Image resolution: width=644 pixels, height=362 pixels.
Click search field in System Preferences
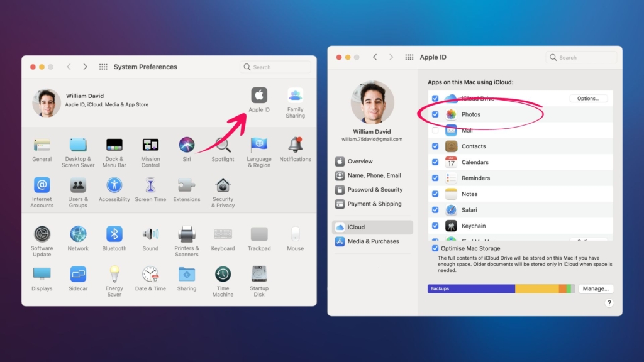click(x=275, y=67)
